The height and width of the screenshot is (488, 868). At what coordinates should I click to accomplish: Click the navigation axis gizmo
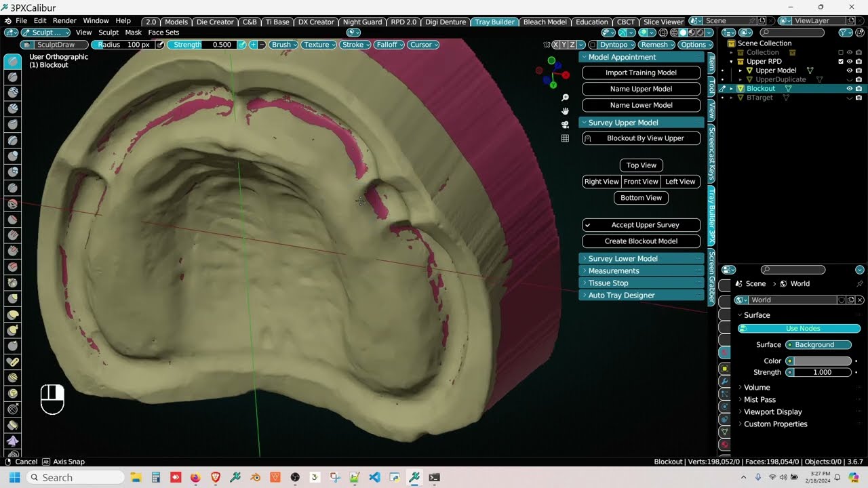[x=553, y=73]
